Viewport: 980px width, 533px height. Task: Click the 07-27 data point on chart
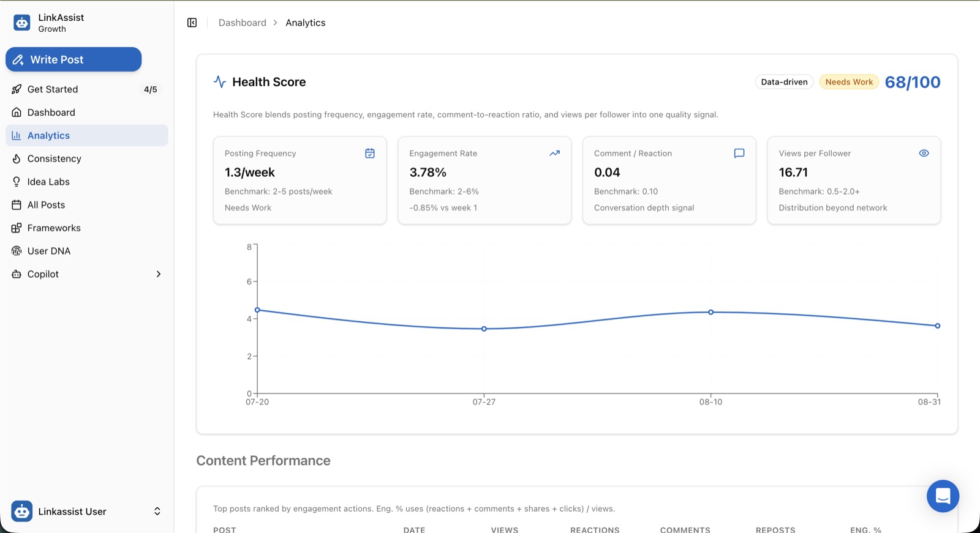pyautogui.click(x=484, y=329)
